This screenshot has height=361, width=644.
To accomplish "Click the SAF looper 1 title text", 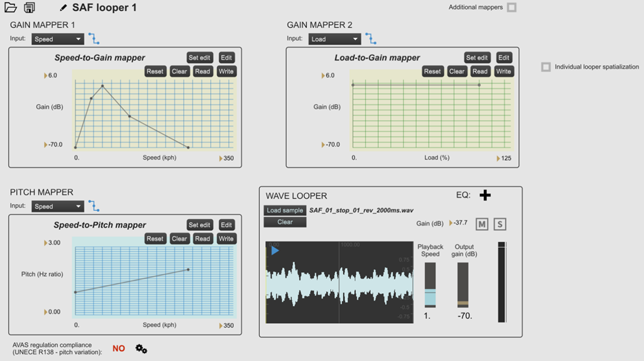I will (104, 8).
